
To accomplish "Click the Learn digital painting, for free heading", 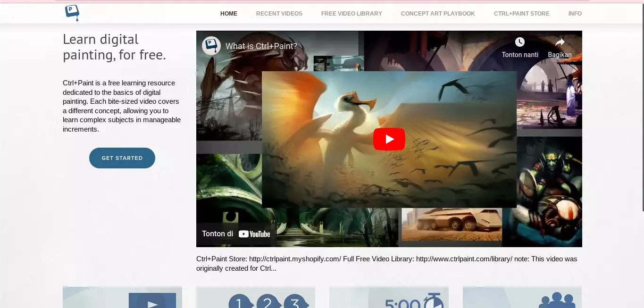I will pos(115,47).
